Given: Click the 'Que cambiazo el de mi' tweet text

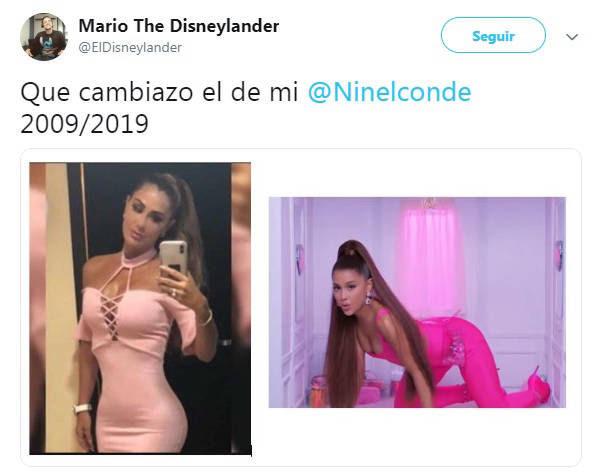Looking at the screenshot, I should coord(159,92).
